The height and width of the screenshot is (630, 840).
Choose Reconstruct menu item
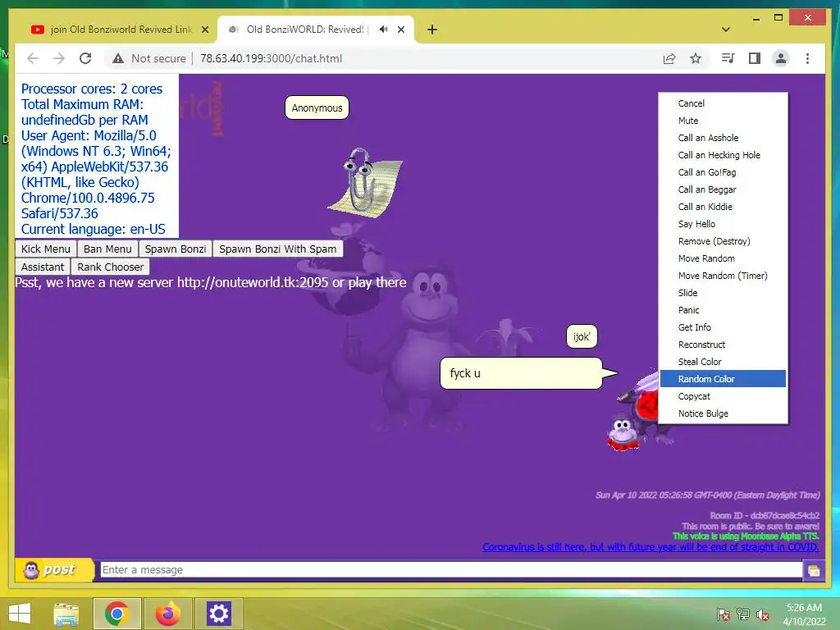723,345
